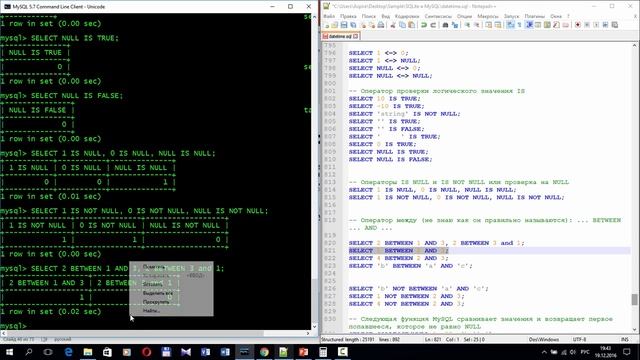Open the Запуск menu in Notepad++
This screenshot has width=640, height=360.
(511, 16)
